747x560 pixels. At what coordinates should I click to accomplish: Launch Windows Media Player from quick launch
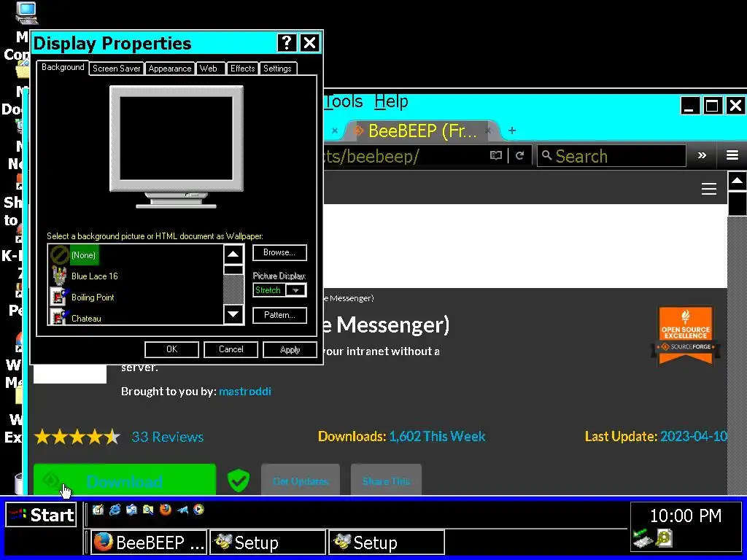coord(198,510)
